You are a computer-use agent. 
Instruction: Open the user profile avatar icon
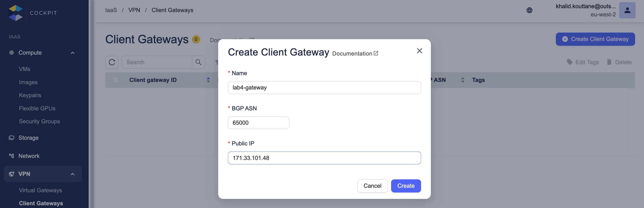click(x=627, y=10)
